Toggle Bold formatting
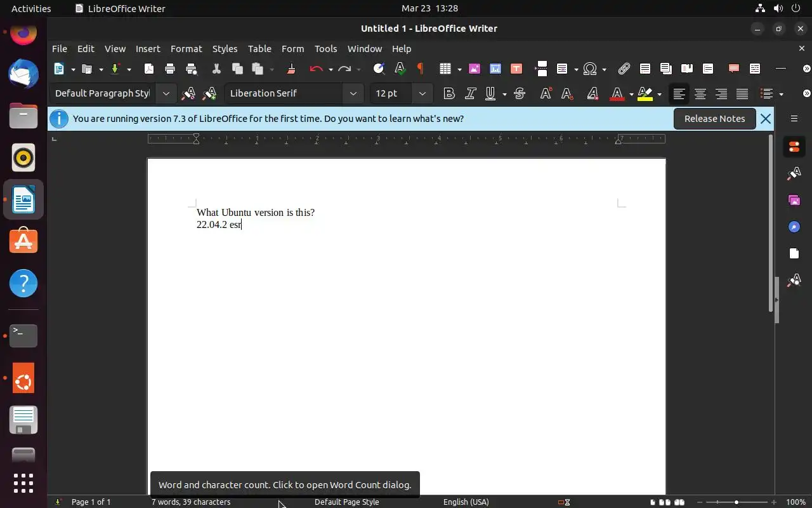 click(x=449, y=93)
